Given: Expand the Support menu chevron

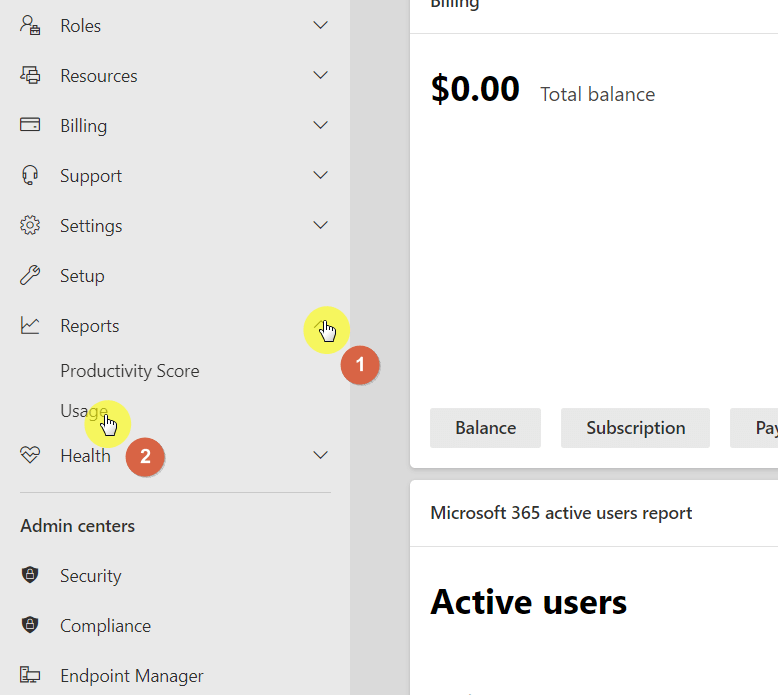Looking at the screenshot, I should [321, 175].
